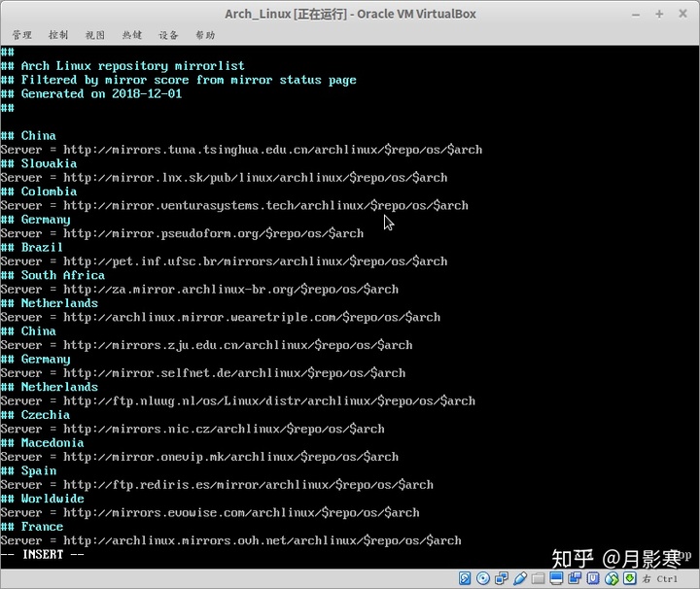700x589 pixels.
Task: Open the 热键 menu
Action: click(132, 35)
